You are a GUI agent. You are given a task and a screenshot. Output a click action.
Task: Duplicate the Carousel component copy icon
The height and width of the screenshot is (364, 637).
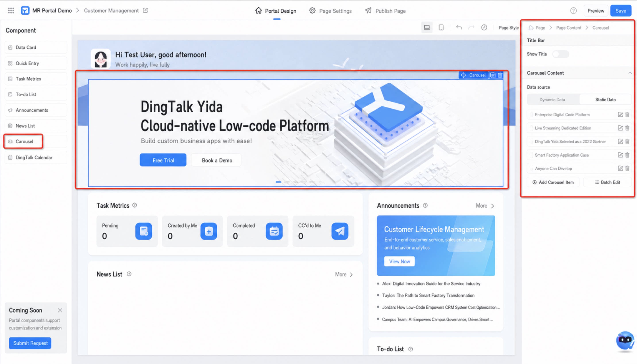493,75
